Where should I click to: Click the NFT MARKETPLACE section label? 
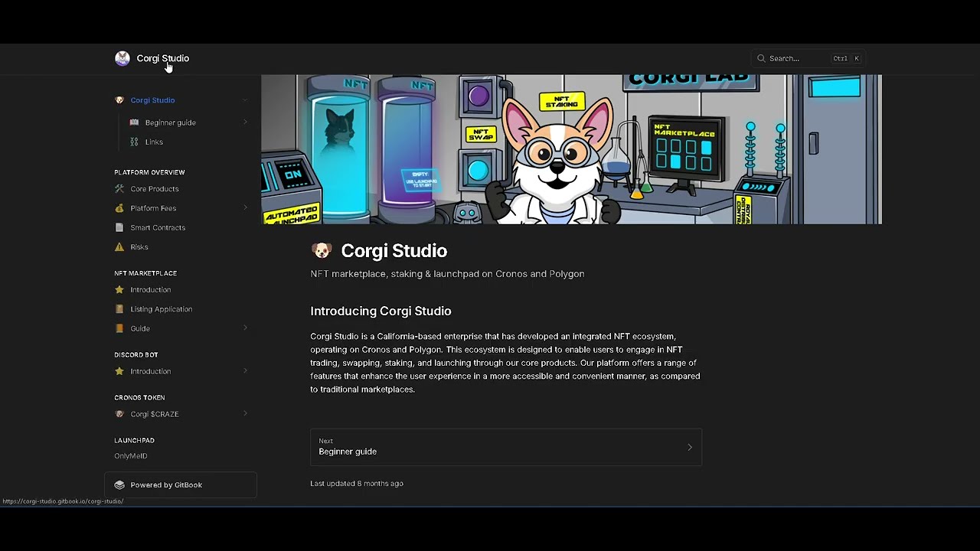[145, 273]
